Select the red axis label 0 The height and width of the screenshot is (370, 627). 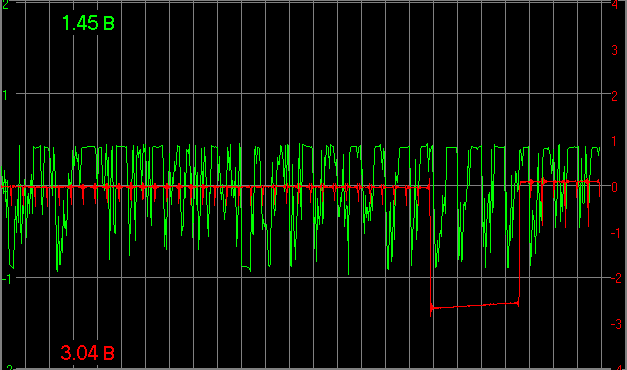click(x=615, y=187)
